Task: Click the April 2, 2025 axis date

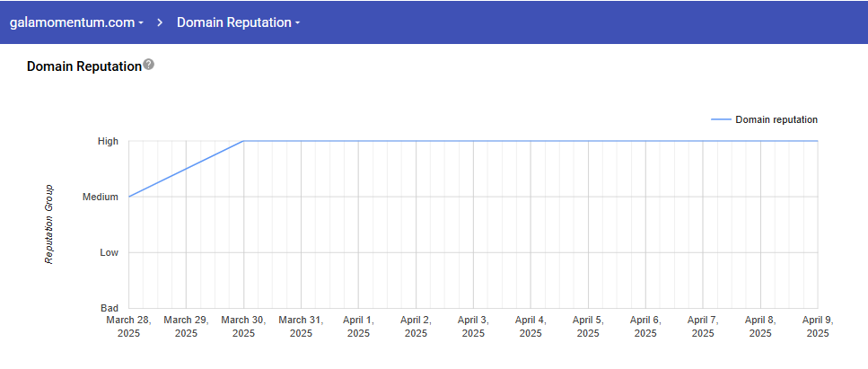Action: point(416,326)
